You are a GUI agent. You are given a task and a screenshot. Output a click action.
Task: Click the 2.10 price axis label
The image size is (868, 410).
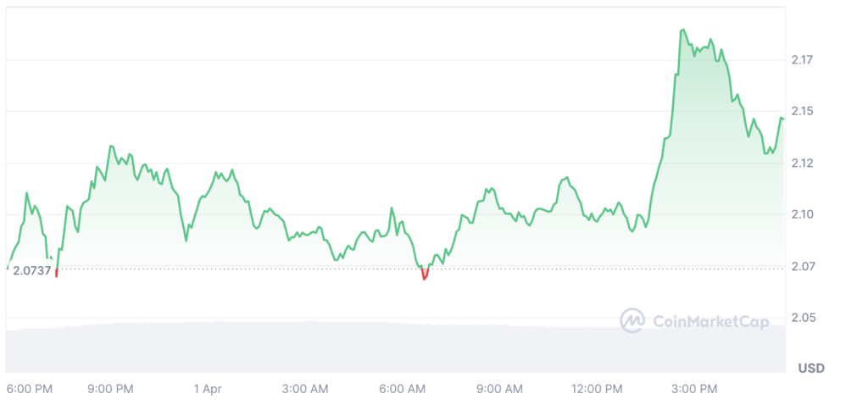(801, 215)
